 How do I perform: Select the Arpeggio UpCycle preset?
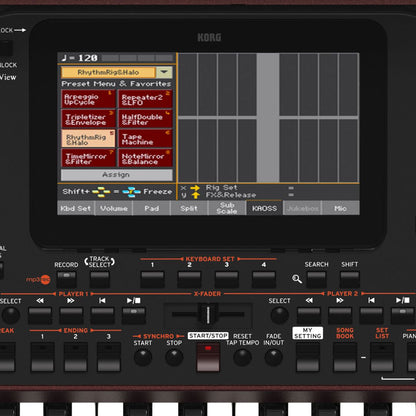click(x=88, y=99)
